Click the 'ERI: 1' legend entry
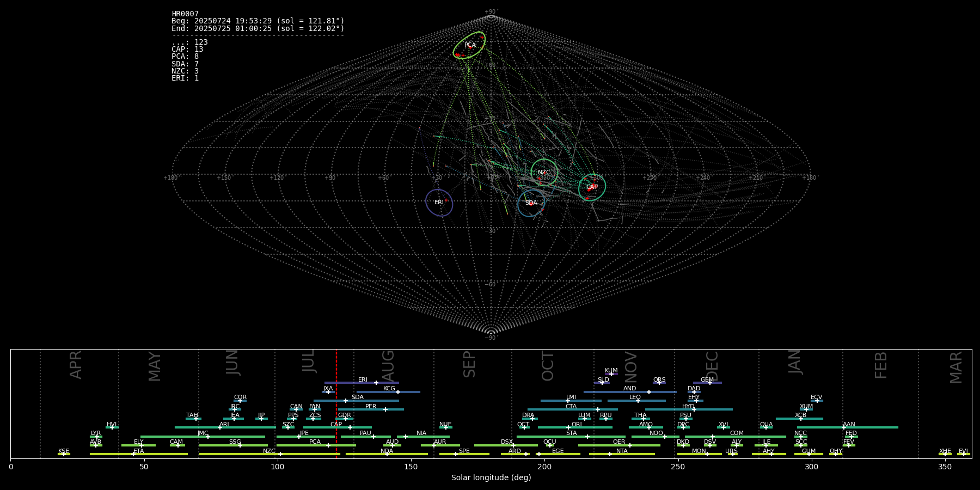980x490 pixels. pos(185,78)
